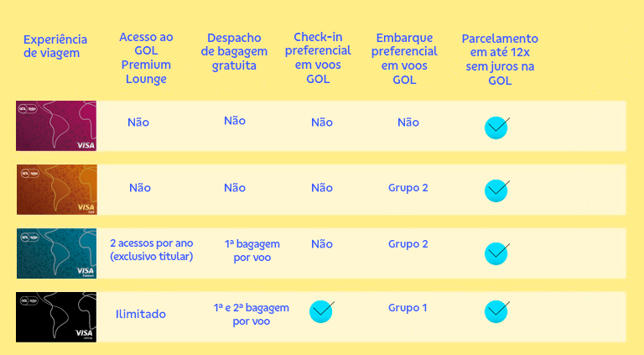Click the 'Ilimitado' lounge access text
Viewport: 644px width, 355px height.
[141, 315]
